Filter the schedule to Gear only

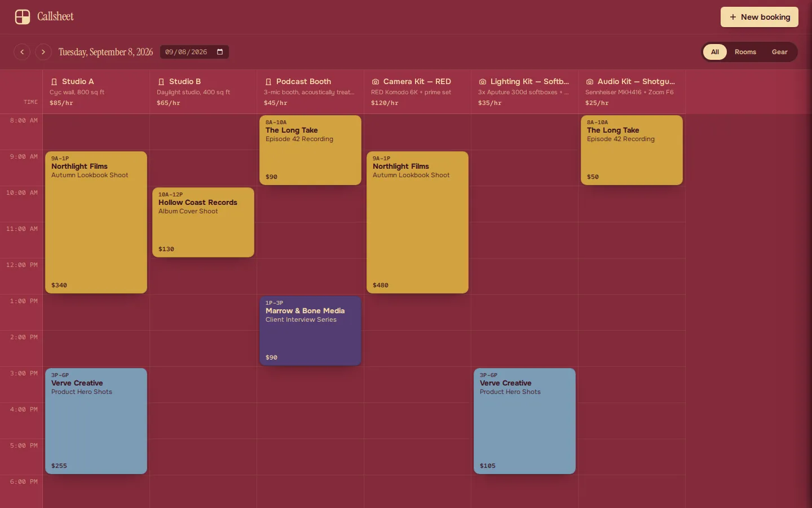[780, 52]
